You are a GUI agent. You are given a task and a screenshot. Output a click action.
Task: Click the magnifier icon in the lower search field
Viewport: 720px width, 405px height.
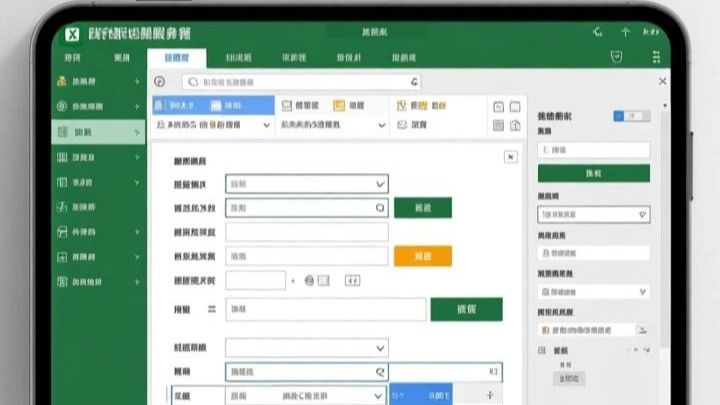click(380, 372)
